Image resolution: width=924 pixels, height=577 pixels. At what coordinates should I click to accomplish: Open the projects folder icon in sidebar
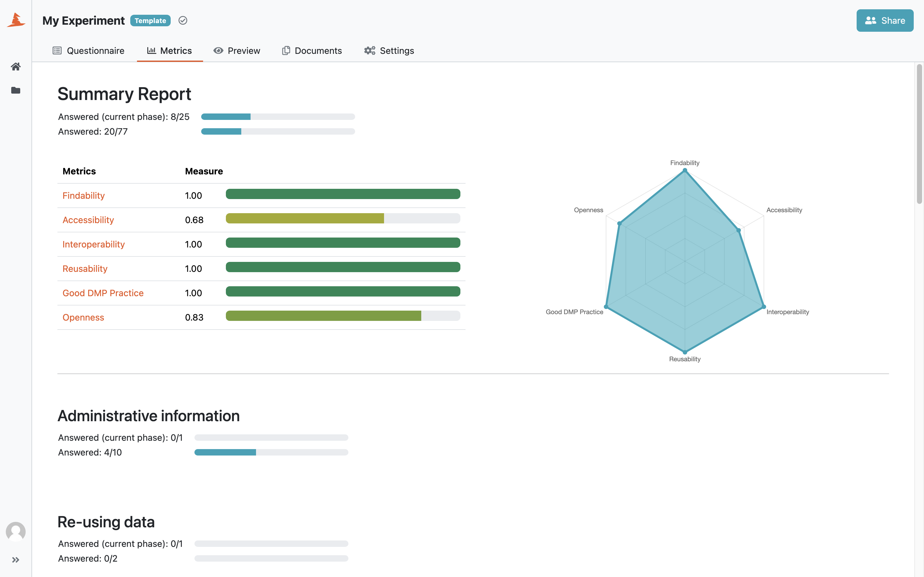[16, 90]
